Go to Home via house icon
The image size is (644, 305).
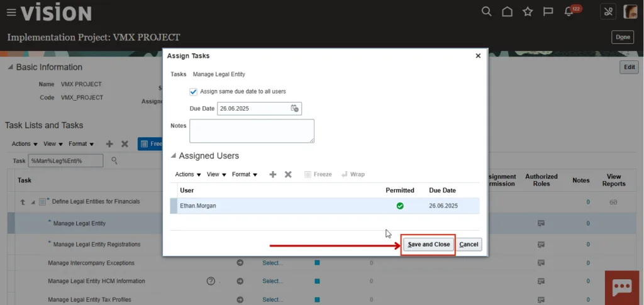[507, 11]
